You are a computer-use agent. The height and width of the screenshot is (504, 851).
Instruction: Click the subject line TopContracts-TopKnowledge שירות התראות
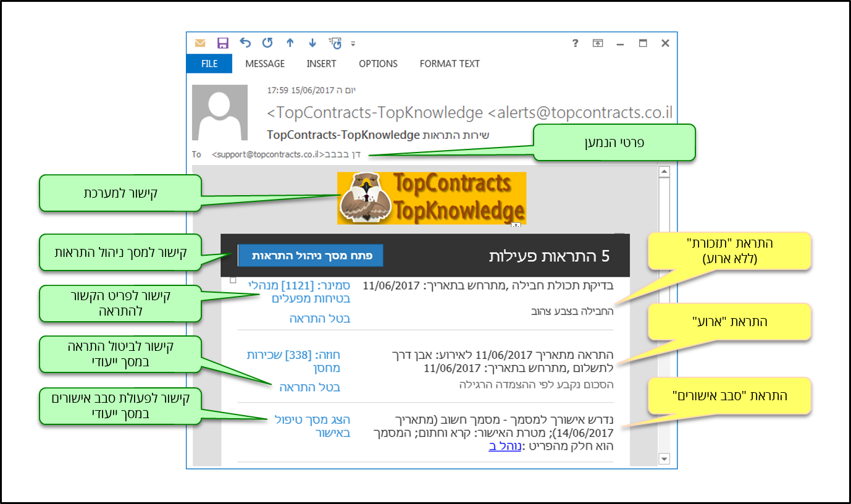click(x=378, y=134)
